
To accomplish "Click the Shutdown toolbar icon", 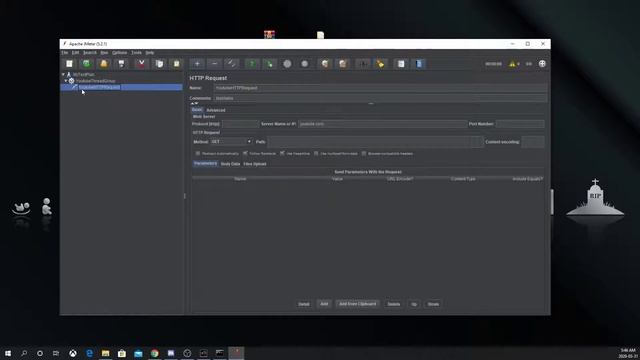I will [304, 64].
